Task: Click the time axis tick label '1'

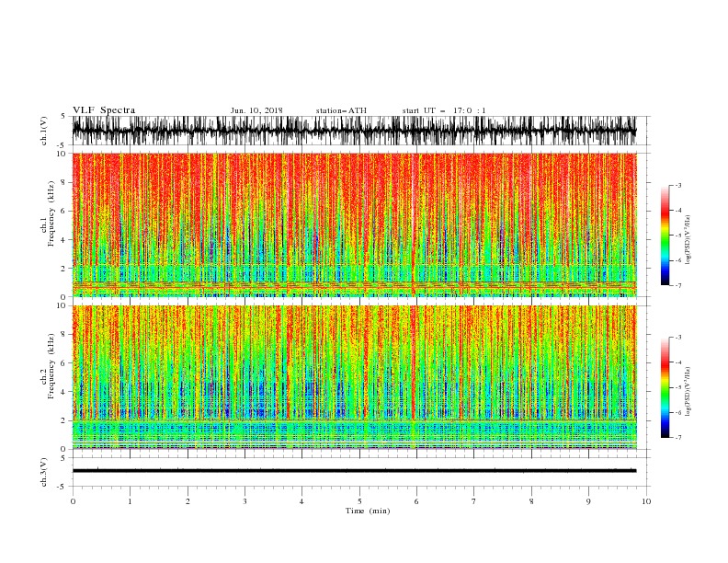Action: 131,501
